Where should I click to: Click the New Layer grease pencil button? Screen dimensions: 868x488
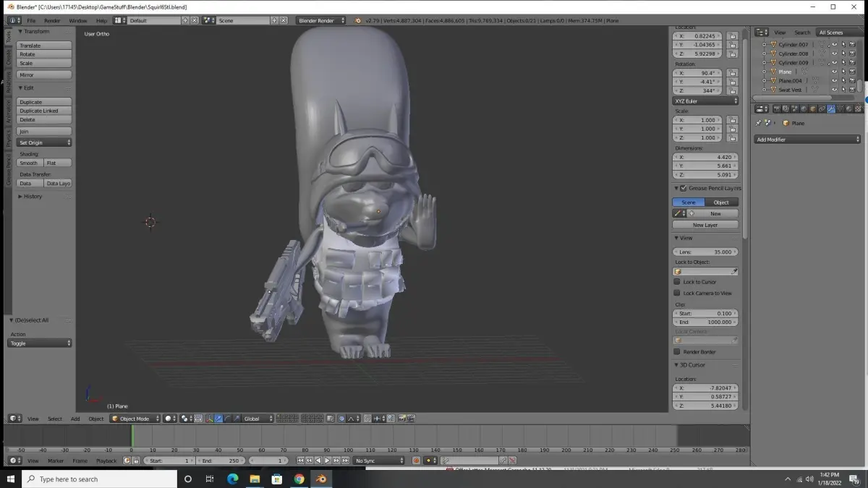click(x=705, y=225)
